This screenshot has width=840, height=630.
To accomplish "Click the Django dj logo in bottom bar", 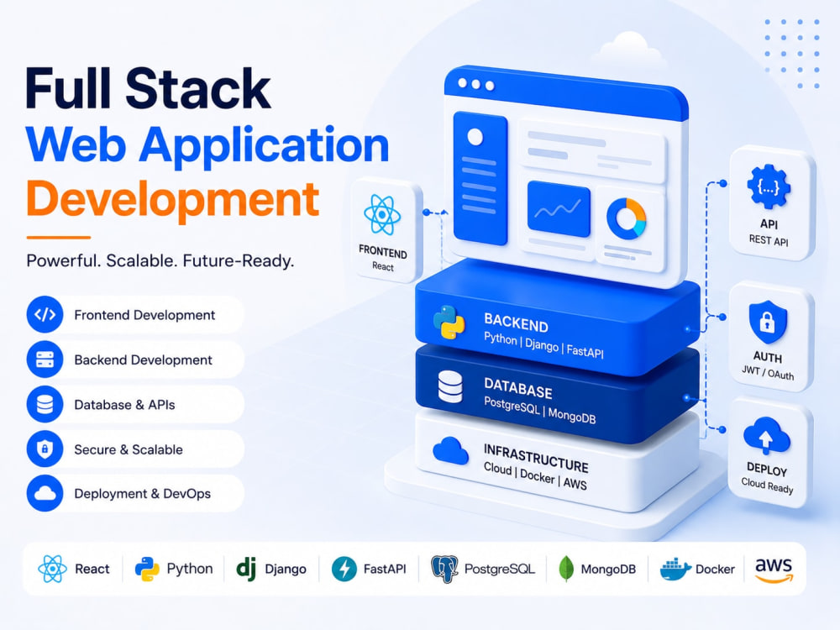I will tap(246, 569).
